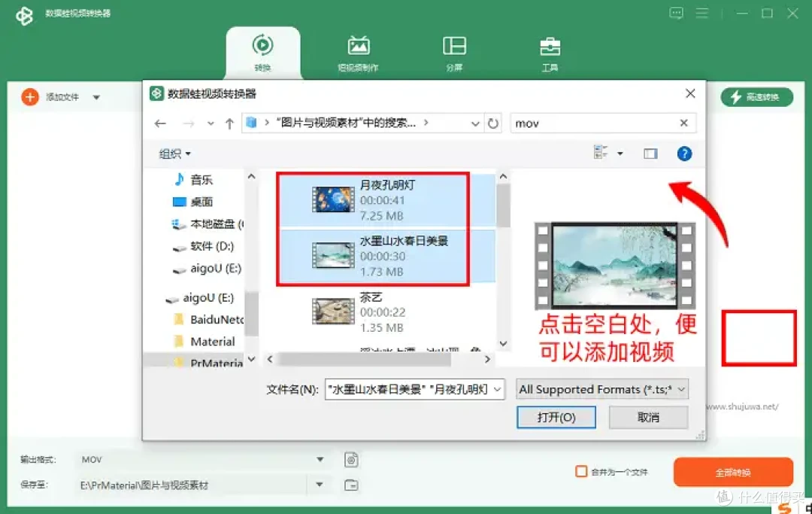Open the Organize menu
Image resolution: width=812 pixels, height=514 pixels.
point(174,154)
